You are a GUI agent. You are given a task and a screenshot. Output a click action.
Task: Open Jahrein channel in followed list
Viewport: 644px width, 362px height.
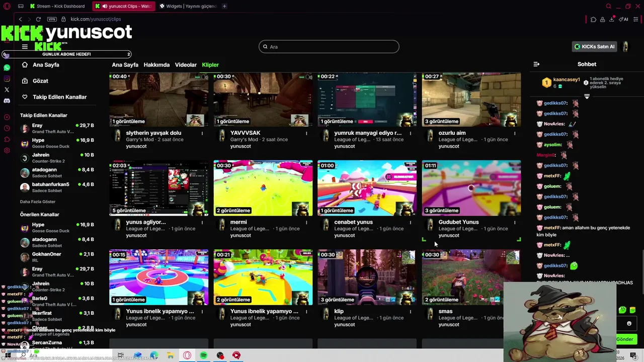coord(57,158)
